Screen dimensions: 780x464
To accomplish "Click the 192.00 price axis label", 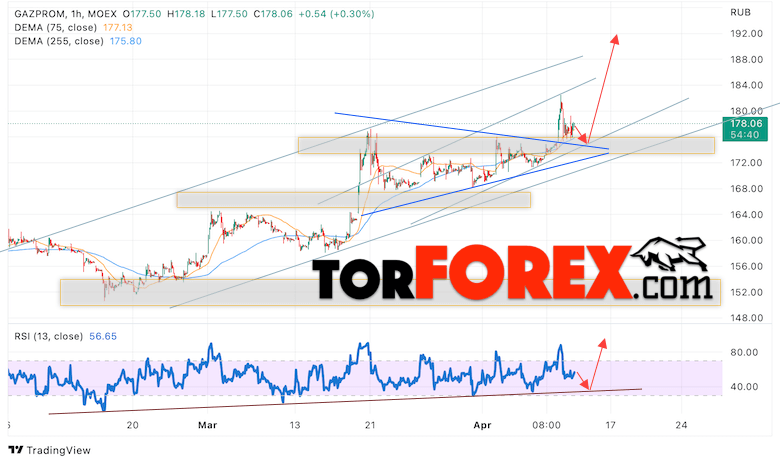I will [x=747, y=33].
